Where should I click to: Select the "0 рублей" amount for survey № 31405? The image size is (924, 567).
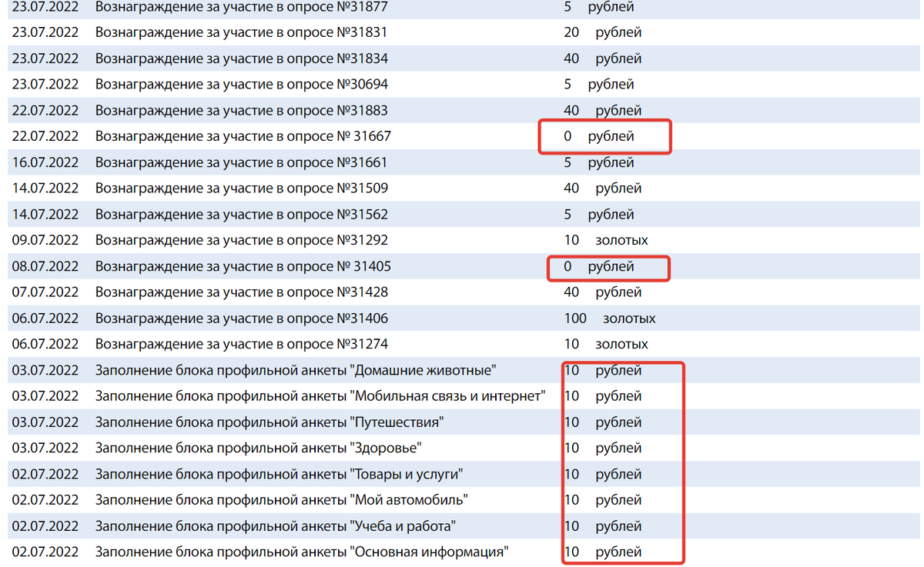(599, 267)
